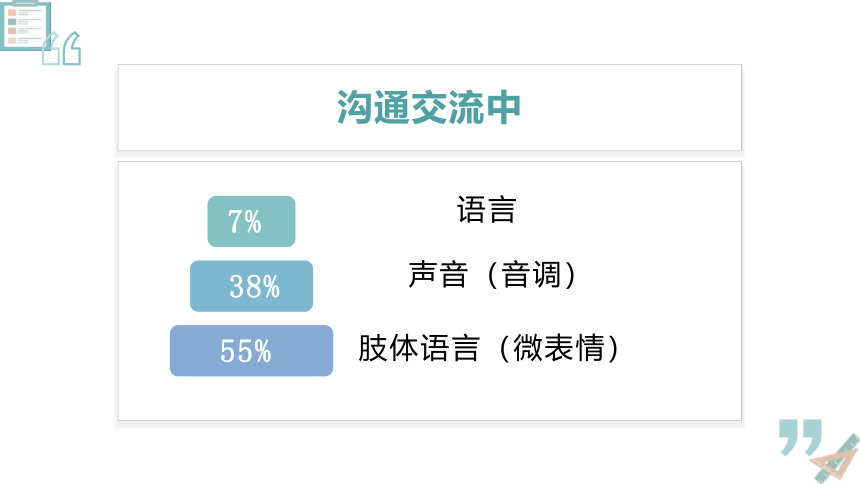Click the clipboard checklist icon
The height and width of the screenshot is (484, 860).
coord(25,25)
